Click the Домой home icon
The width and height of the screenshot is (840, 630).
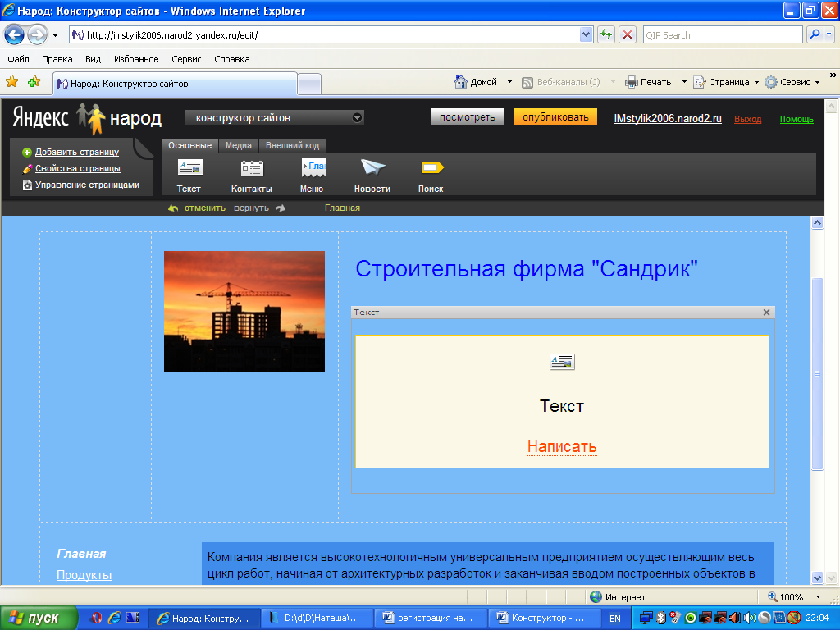(461, 82)
